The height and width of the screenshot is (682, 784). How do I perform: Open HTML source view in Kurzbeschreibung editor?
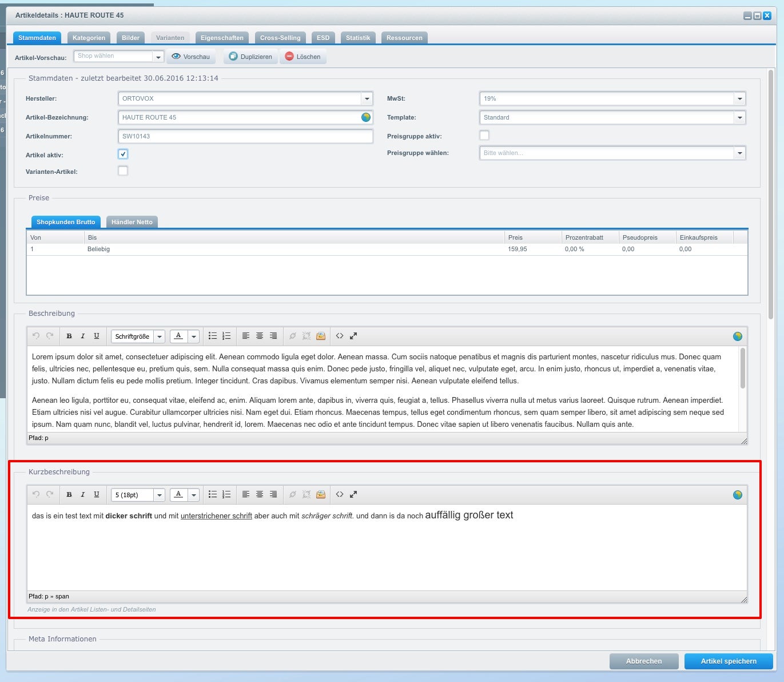tap(340, 494)
